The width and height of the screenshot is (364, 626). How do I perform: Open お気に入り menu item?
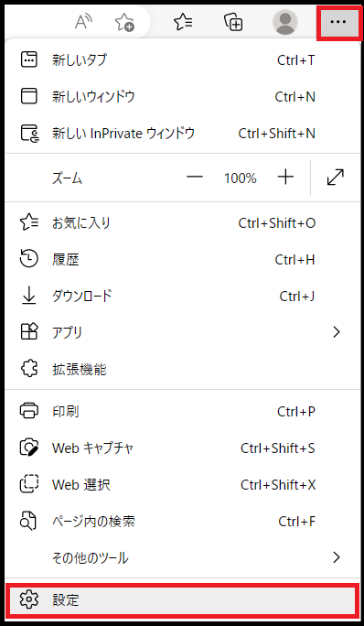(182, 222)
